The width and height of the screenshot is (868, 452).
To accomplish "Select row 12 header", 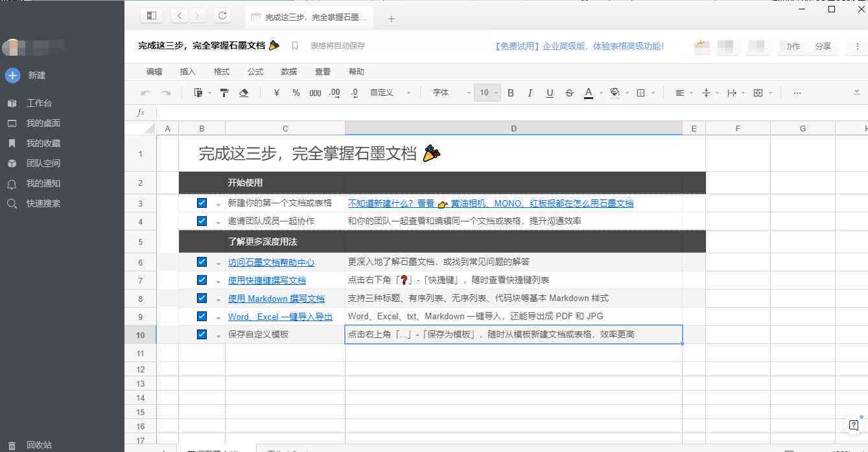I will [141, 369].
